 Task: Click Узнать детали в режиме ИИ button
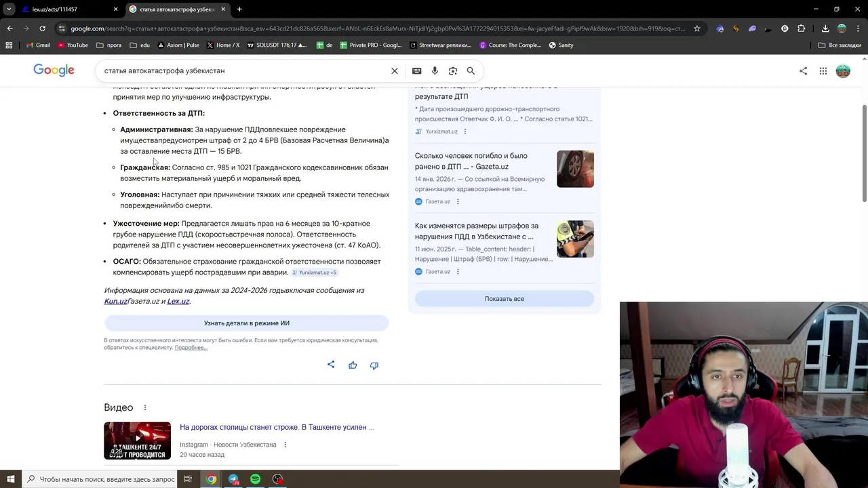246,323
